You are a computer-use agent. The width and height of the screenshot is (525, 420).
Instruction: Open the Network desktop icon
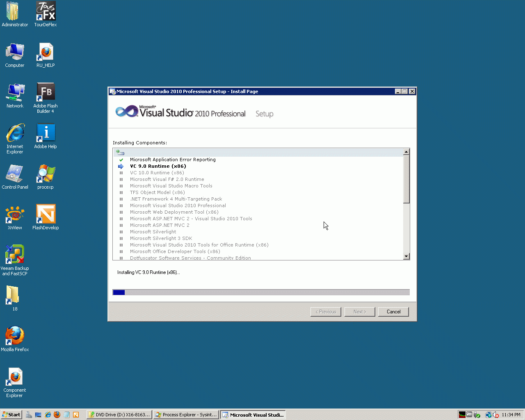[x=15, y=96]
